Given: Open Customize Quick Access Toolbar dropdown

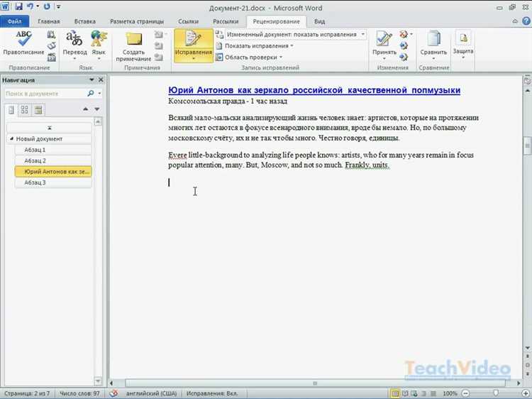Looking at the screenshot, I should (x=58, y=6).
